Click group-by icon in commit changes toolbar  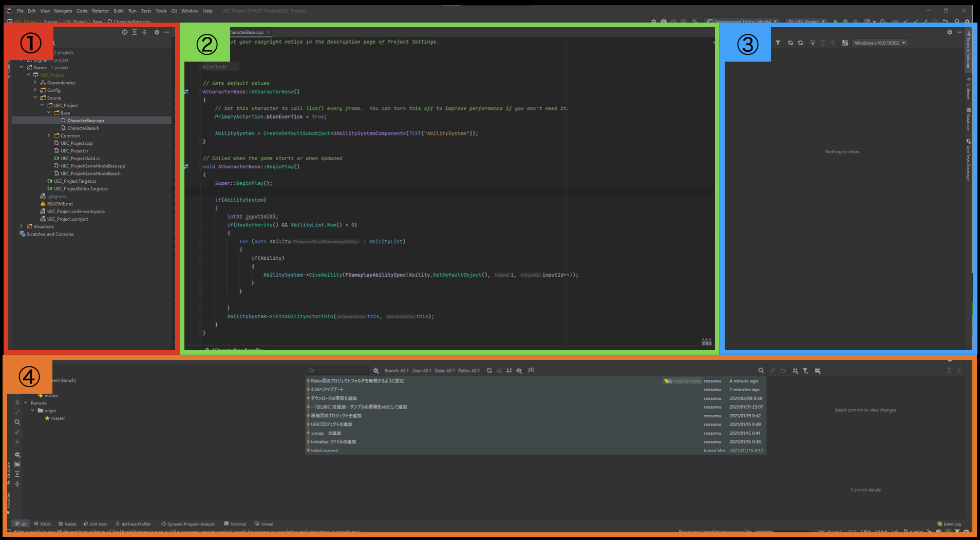pos(795,371)
